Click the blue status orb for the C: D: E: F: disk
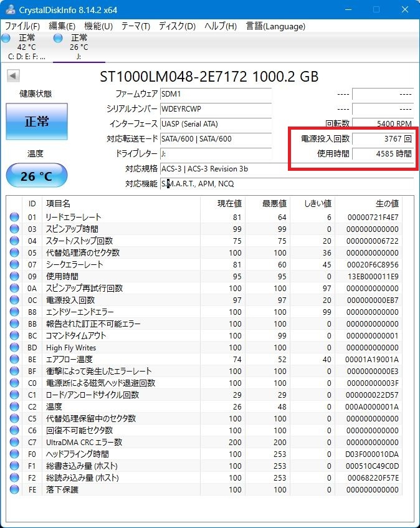The height and width of the screenshot is (528, 420). click(x=6, y=39)
